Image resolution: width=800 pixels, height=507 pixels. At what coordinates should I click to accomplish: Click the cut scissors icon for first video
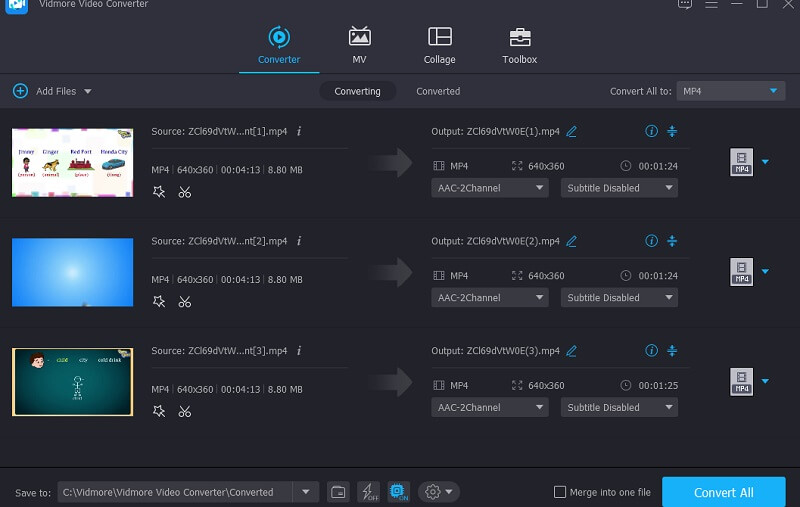pyautogui.click(x=185, y=192)
